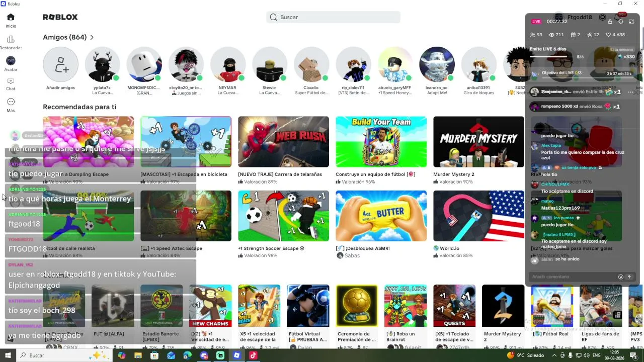Open friend NEYMAR's profile avatar
The height and width of the screenshot is (362, 644).
[x=227, y=64]
